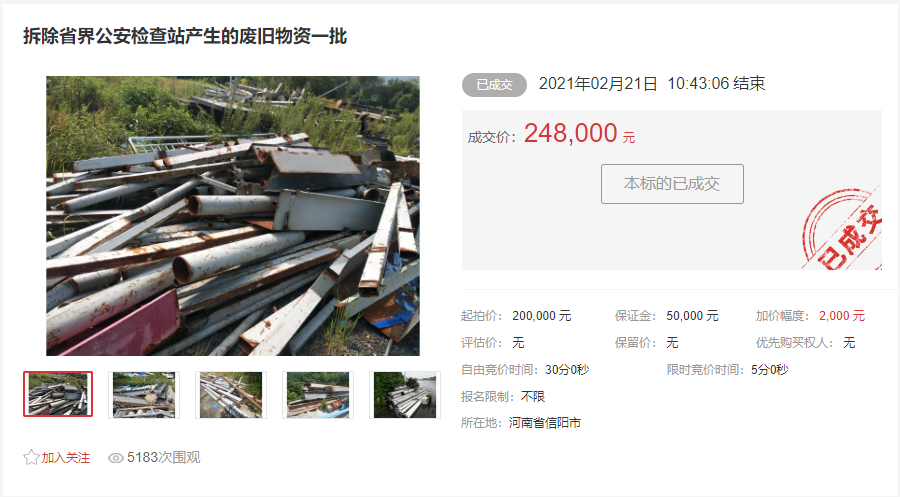
Task: Select the fifth thumbnail by the water
Action: (405, 394)
